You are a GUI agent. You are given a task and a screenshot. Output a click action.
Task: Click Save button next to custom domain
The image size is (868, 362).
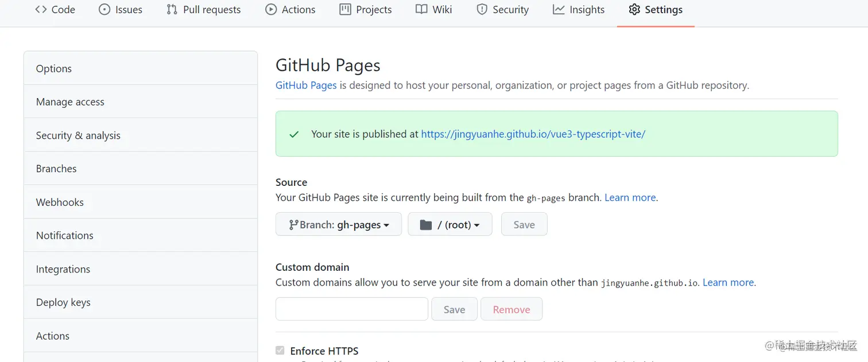click(x=454, y=310)
